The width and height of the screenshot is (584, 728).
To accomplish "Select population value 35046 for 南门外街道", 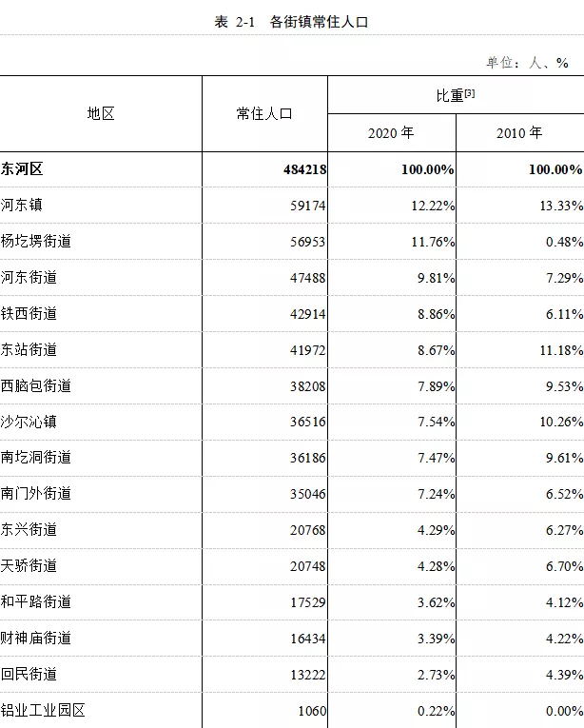I will click(x=308, y=494).
